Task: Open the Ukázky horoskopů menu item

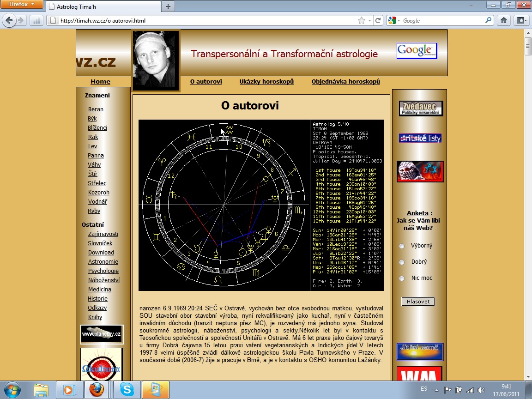Action: (x=266, y=82)
